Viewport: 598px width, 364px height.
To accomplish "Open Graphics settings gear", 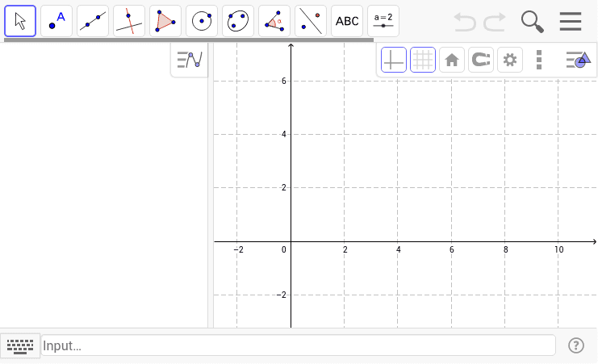I will pos(510,60).
